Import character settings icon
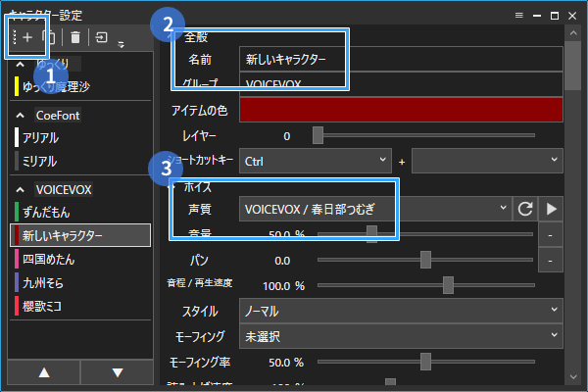Image resolution: width=588 pixels, height=392 pixels. coord(101,37)
